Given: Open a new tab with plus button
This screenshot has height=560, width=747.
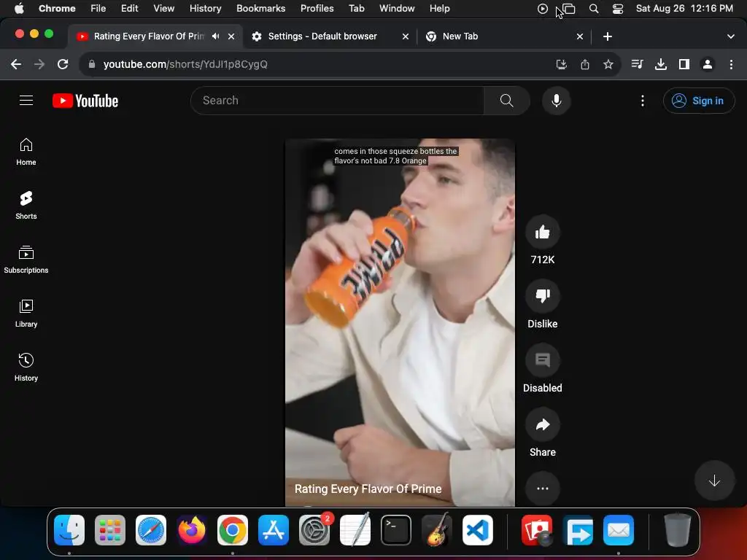Looking at the screenshot, I should point(608,36).
